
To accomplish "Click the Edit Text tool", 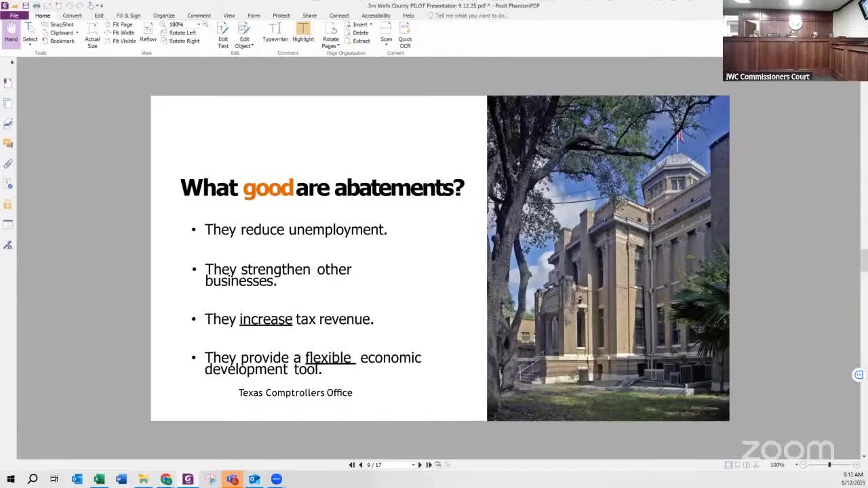I will [x=223, y=34].
